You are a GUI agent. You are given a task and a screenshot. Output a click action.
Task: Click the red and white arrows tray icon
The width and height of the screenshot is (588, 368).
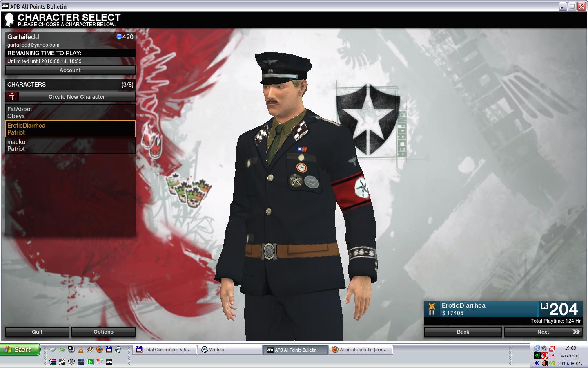[x=545, y=356]
